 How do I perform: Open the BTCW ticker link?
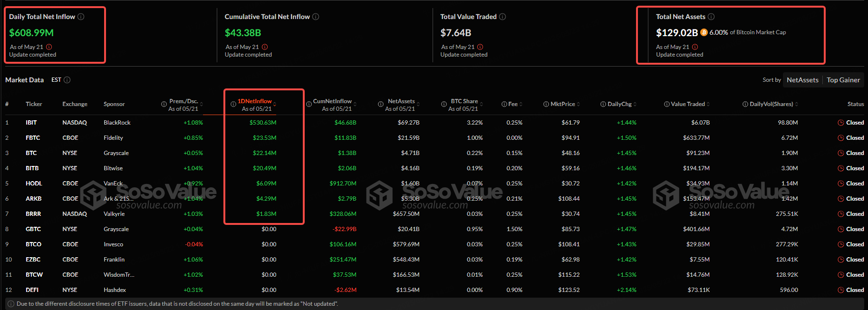[x=34, y=275]
